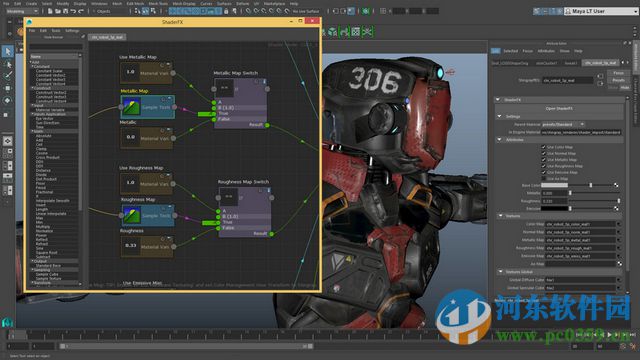Image resolution: width=640 pixels, height=360 pixels.
Task: Click the play forward button on timeline
Action: [x=609, y=335]
